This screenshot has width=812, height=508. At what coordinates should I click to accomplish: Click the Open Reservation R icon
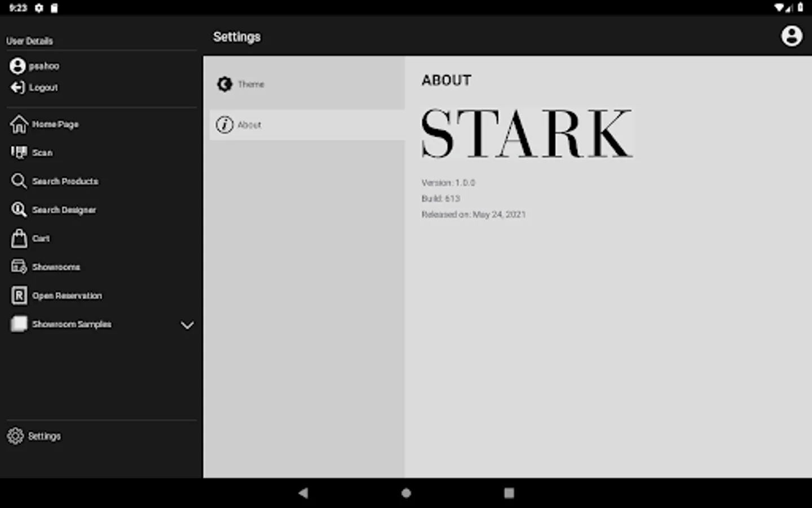[x=19, y=295]
